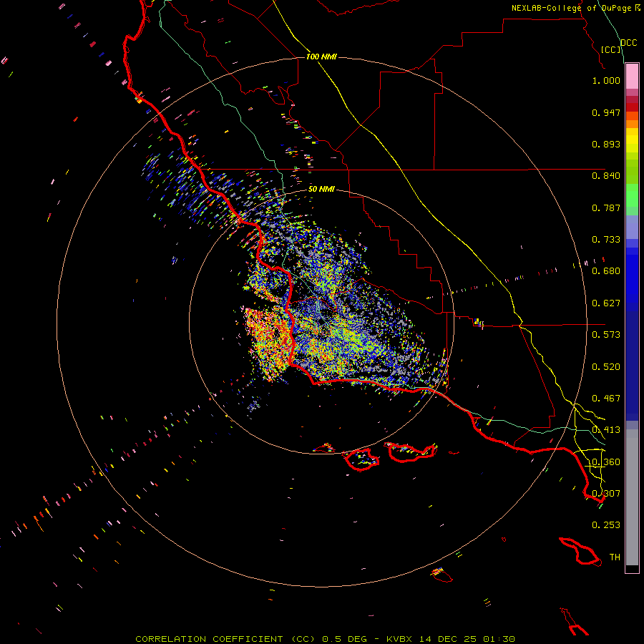Viewport: 644px width, 644px height.
Task: Click the DCC label above color bar
Action: 629,43
